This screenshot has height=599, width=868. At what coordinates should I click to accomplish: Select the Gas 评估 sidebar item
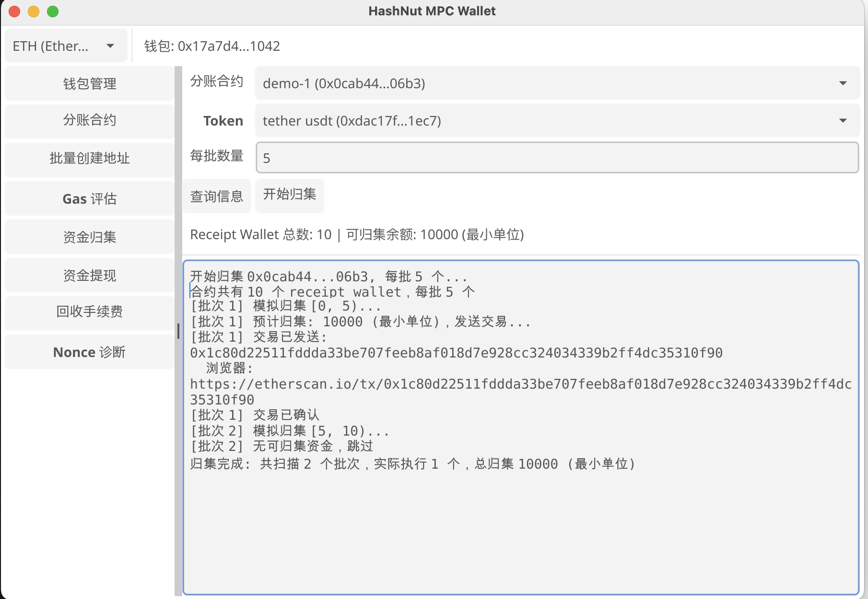(x=90, y=199)
